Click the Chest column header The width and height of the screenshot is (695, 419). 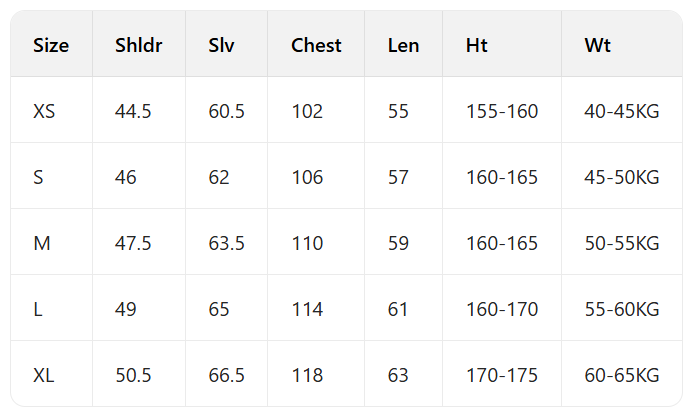(316, 45)
